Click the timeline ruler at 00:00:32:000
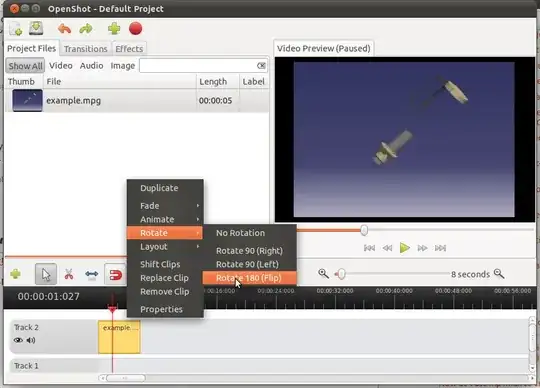 [x=335, y=291]
